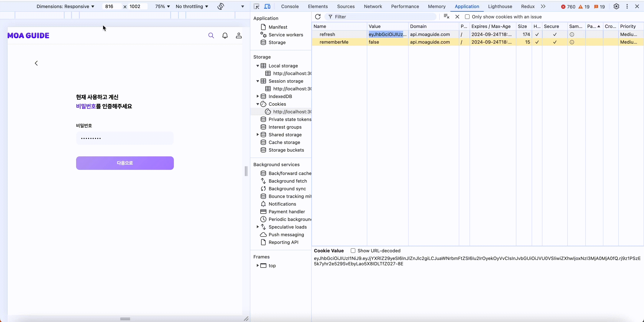Click the clear all cookies icon
This screenshot has height=322, width=644.
click(x=446, y=17)
